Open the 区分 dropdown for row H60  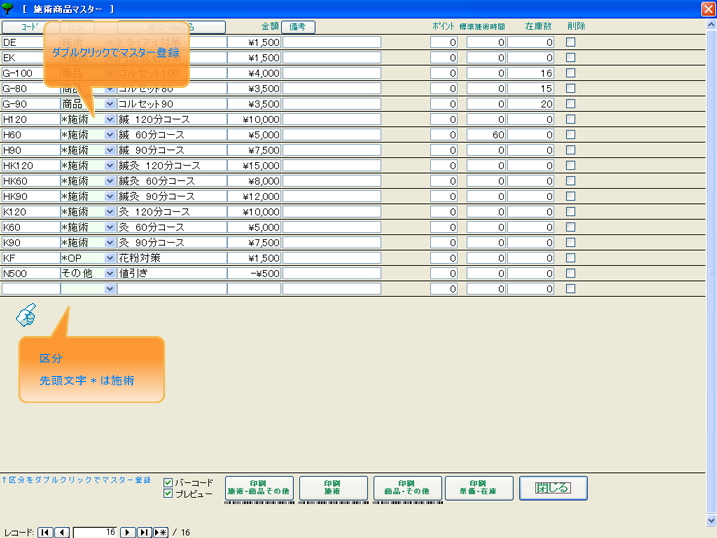pyautogui.click(x=110, y=135)
